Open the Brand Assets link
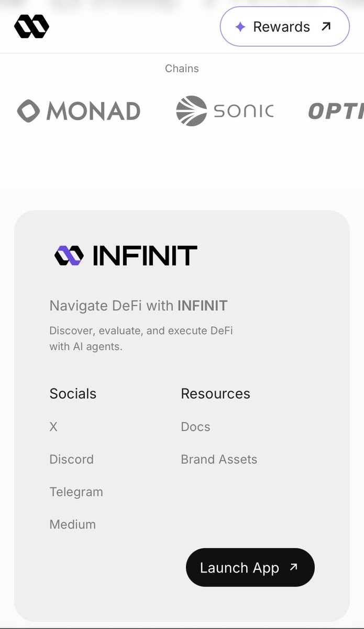Image resolution: width=364 pixels, height=629 pixels. pos(219,459)
